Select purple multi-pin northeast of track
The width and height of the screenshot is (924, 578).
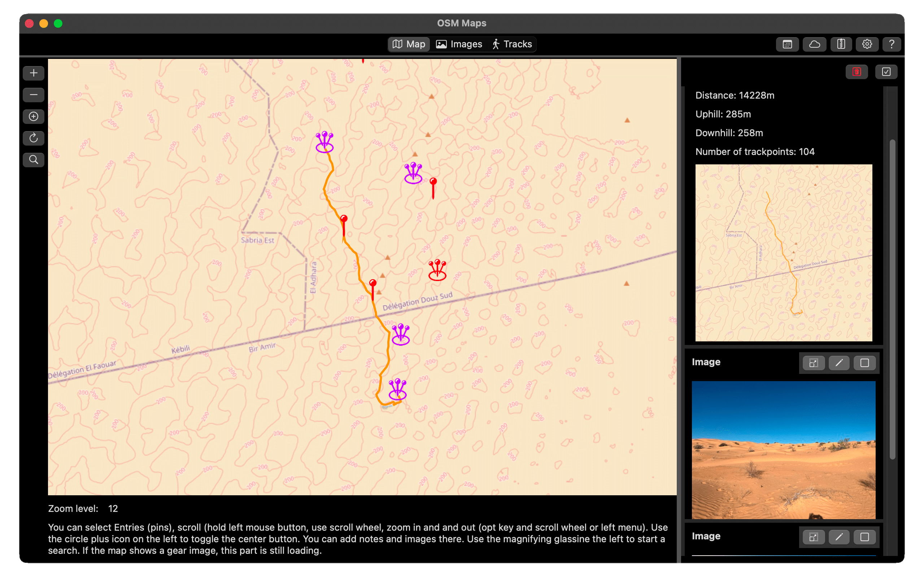tap(413, 173)
